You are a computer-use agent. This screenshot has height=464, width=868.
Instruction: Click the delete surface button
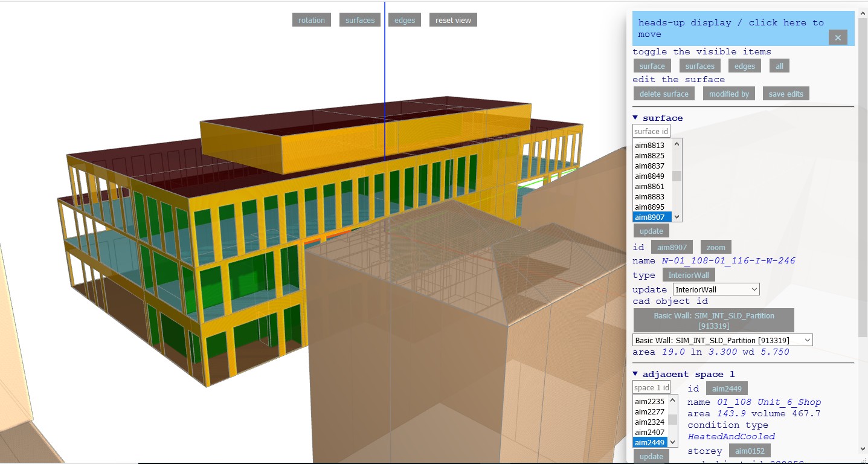664,94
